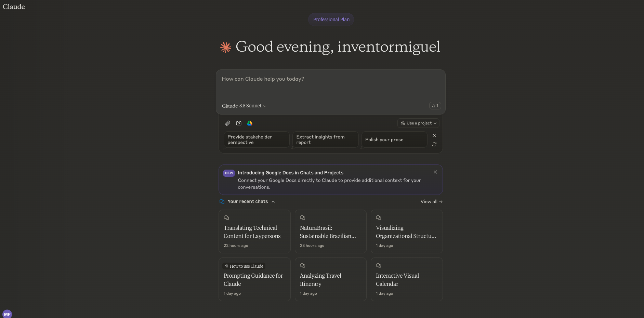Open the Claude 3.5 Sonnet model dropdown
The image size is (644, 318).
244,106
